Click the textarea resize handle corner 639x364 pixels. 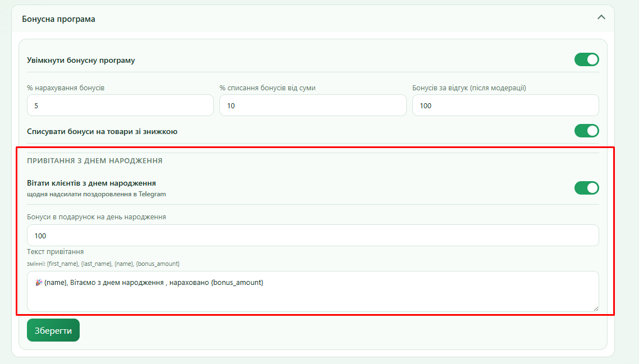596,308
